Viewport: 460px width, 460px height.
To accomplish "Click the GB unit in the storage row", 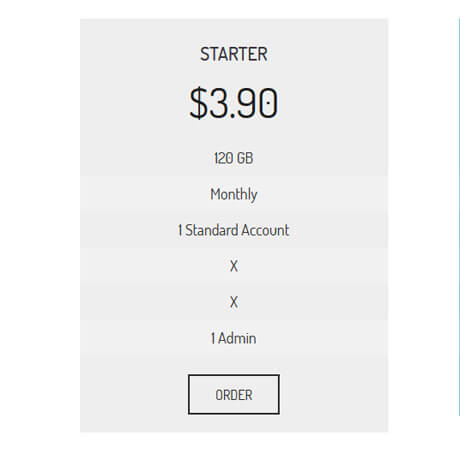I will pyautogui.click(x=245, y=158).
